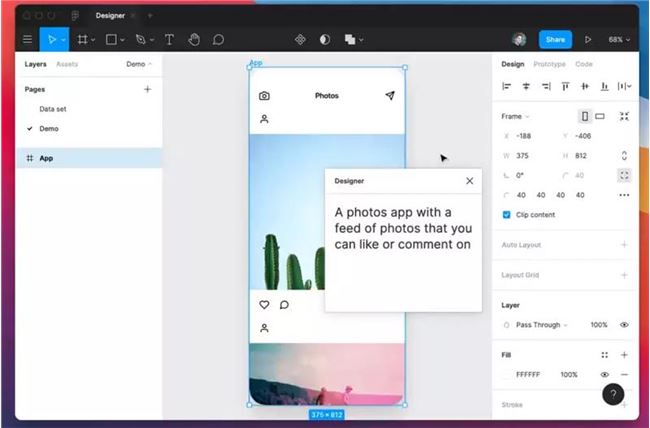Click Align right icon

point(546,86)
